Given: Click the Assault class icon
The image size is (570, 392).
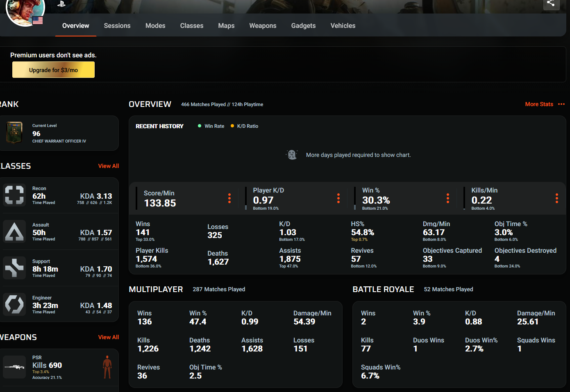Looking at the screenshot, I should click(x=14, y=231).
